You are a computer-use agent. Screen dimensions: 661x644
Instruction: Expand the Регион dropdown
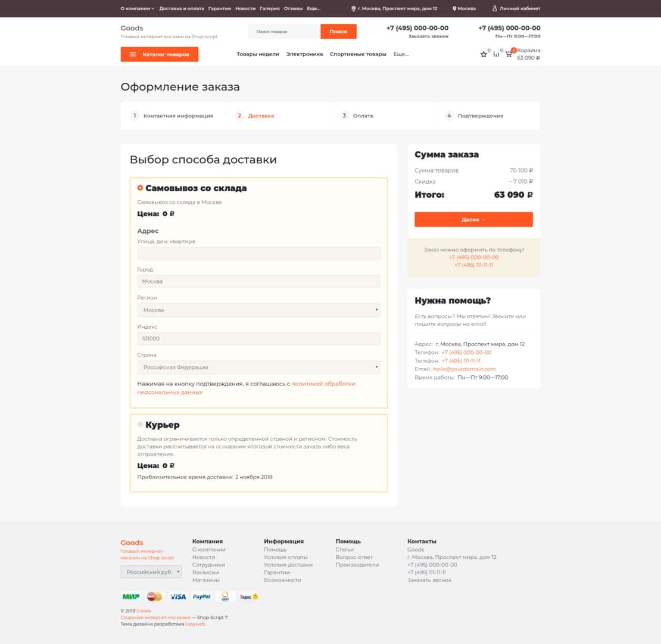[258, 310]
